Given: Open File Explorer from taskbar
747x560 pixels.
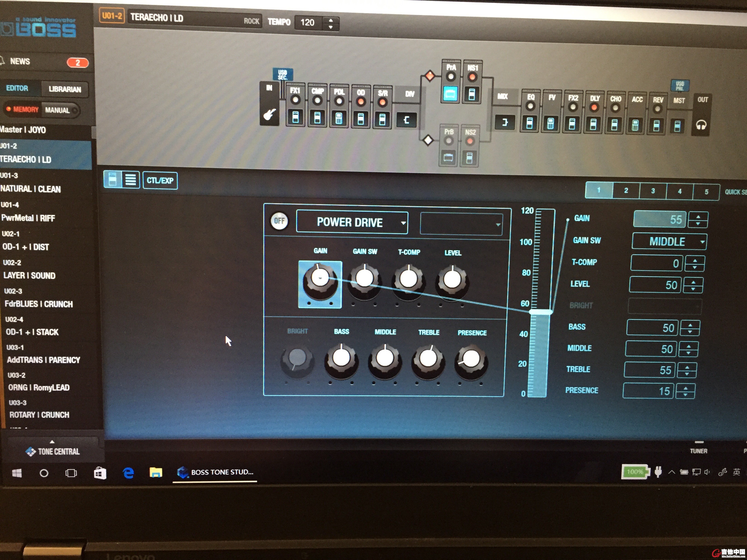Looking at the screenshot, I should [x=156, y=472].
